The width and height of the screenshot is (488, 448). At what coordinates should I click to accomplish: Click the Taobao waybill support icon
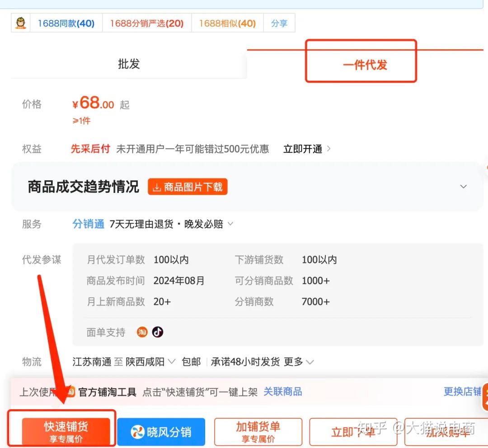(x=142, y=331)
